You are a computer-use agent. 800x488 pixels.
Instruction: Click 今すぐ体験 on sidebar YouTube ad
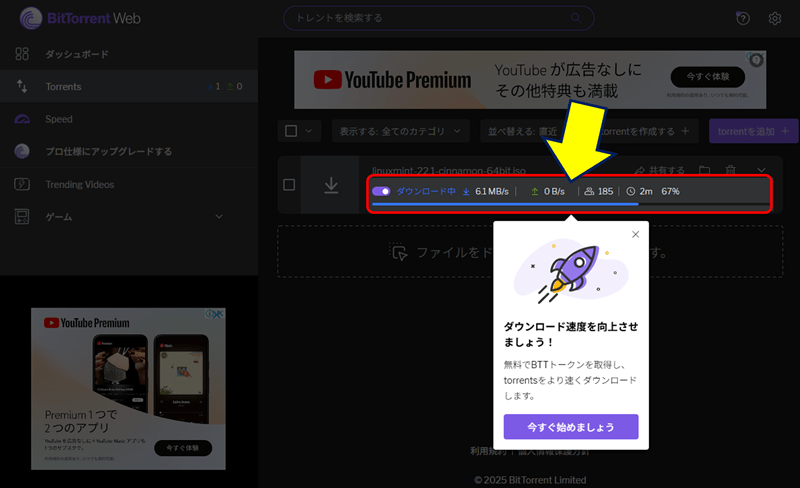pyautogui.click(x=183, y=448)
